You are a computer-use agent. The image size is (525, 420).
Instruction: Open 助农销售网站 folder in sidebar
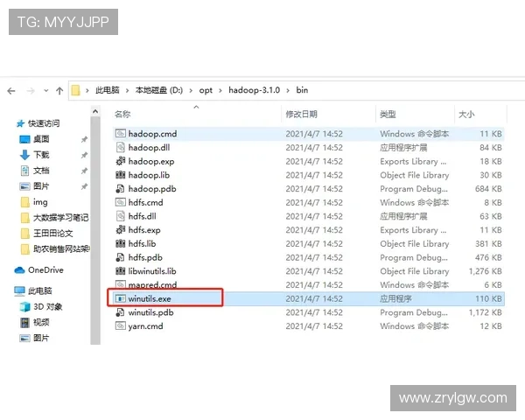tap(61, 248)
